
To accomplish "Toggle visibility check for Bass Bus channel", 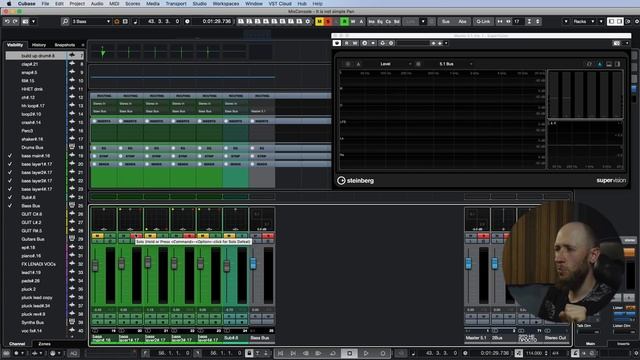I will click(x=10, y=206).
